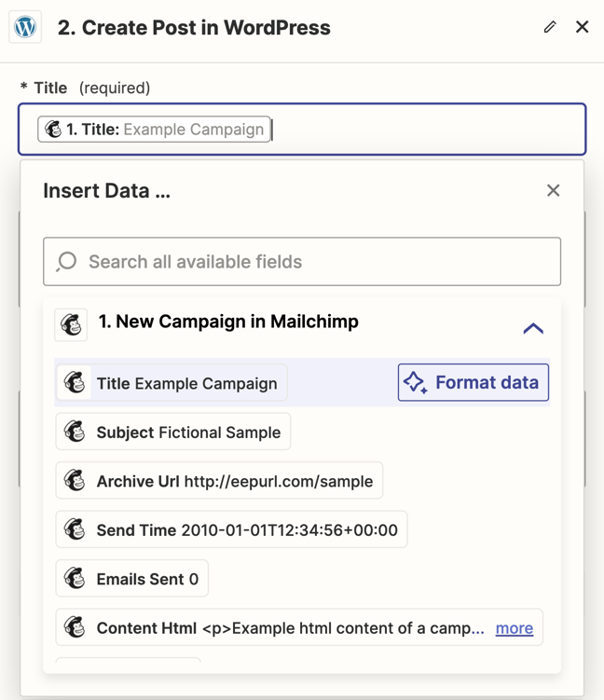Image resolution: width=604 pixels, height=700 pixels.
Task: Click Mailchimp icon on Send Time row
Action: 75,529
